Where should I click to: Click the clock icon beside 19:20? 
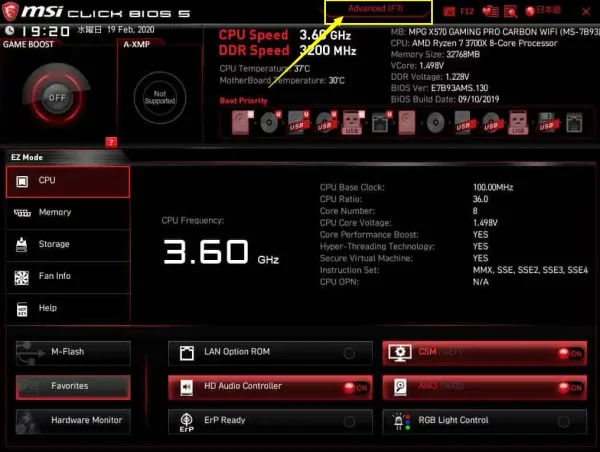tap(10, 30)
